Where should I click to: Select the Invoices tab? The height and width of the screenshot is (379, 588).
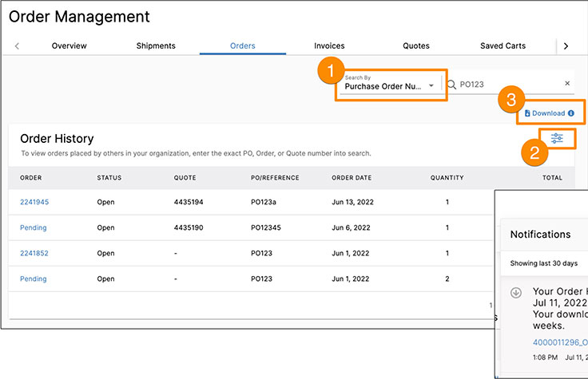[329, 46]
